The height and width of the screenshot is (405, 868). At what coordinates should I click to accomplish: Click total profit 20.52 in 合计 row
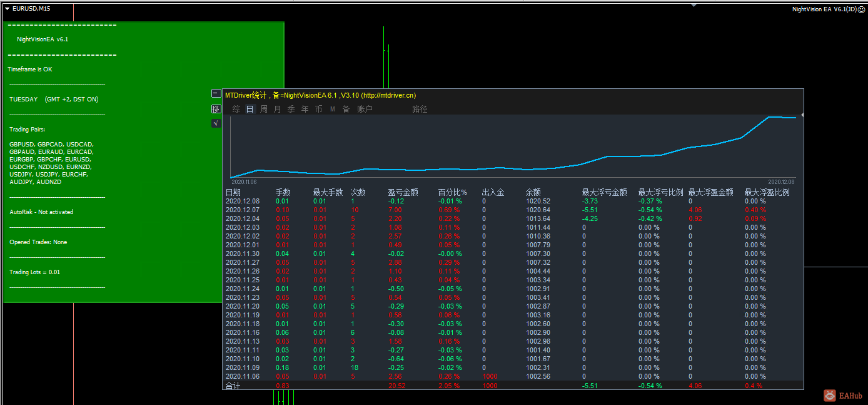tap(396, 386)
